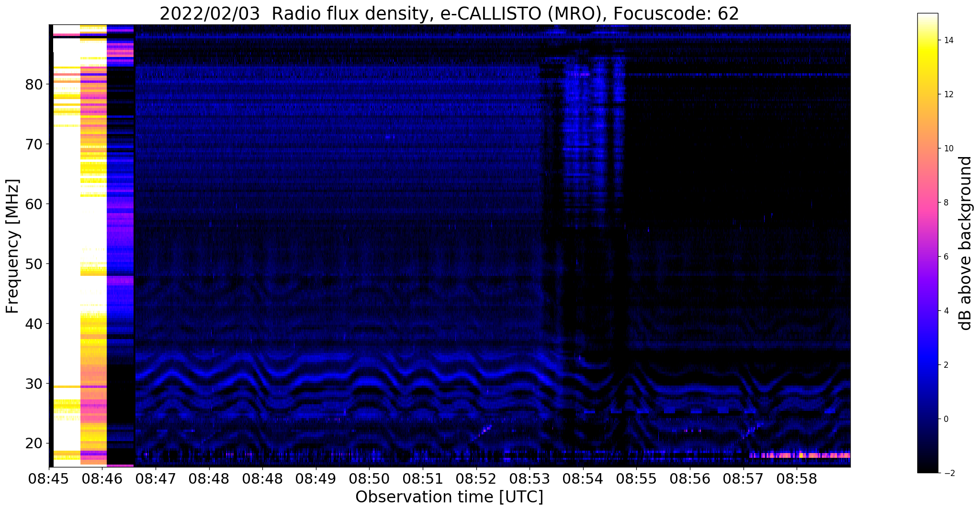980x511 pixels.
Task: Click the 08:45 time tick label
Action: [x=49, y=479]
